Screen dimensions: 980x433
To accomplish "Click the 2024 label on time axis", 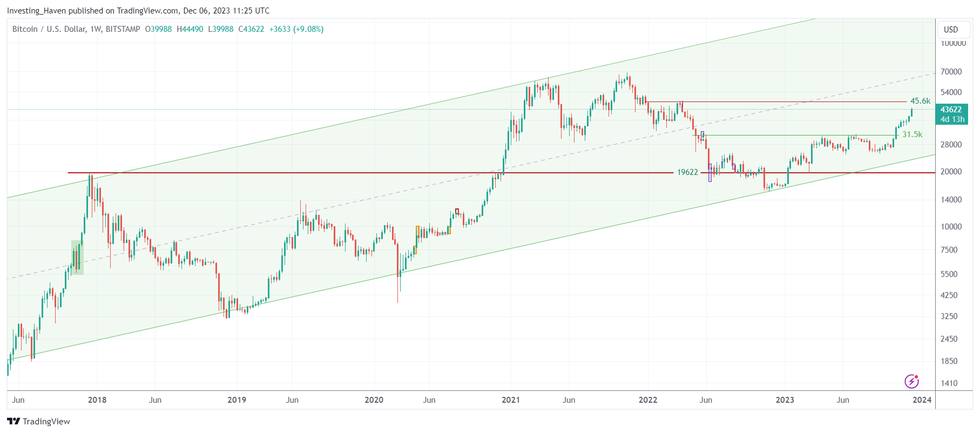I will 922,400.
